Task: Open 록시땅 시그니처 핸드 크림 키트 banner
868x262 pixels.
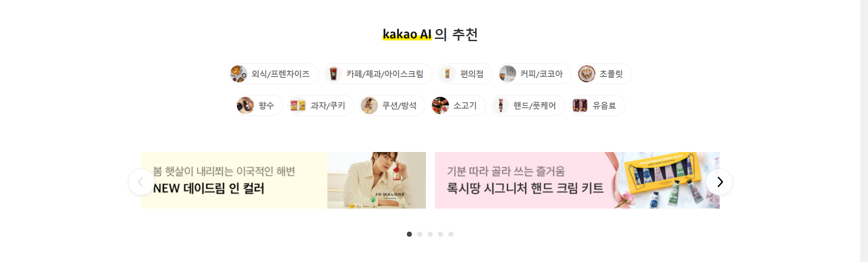Action: (577, 180)
